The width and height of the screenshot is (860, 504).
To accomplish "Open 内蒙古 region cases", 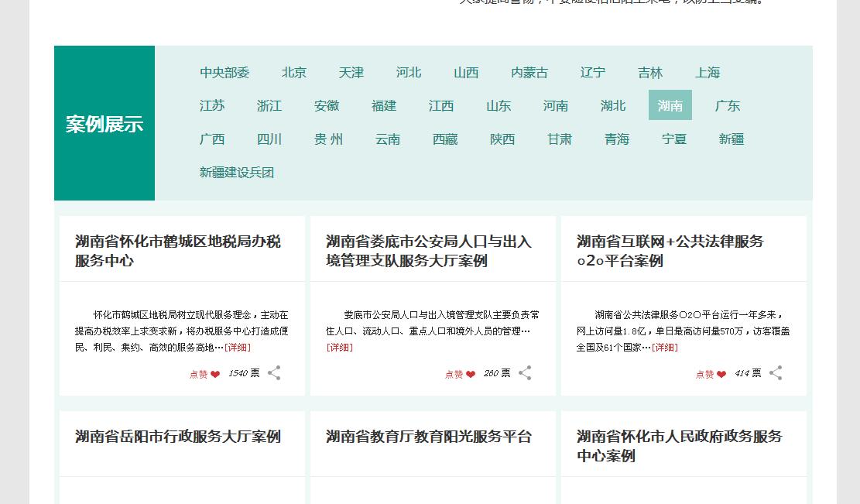I will click(x=529, y=73).
